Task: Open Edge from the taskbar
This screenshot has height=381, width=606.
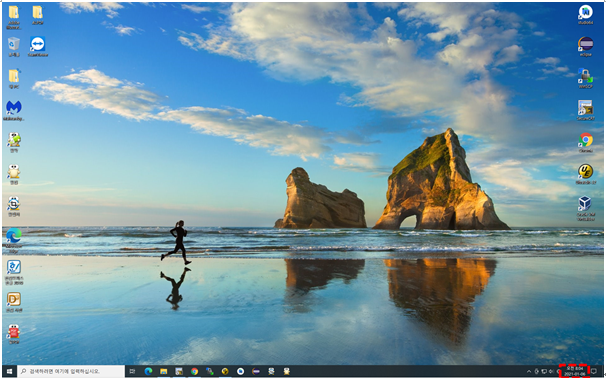Action: point(148,371)
